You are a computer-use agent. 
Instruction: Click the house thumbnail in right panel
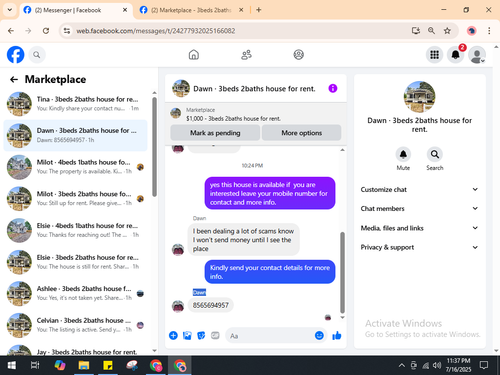419,97
